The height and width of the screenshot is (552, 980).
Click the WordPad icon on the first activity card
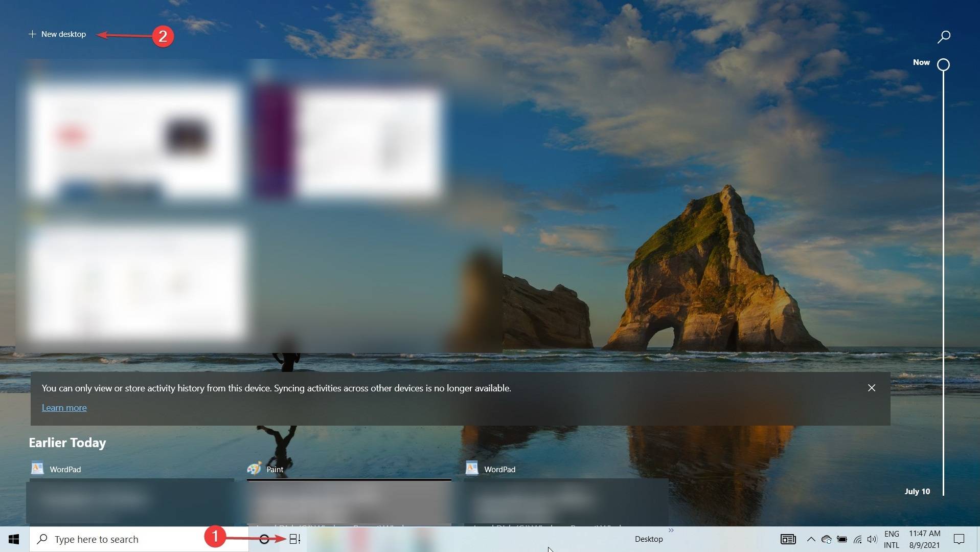(36, 468)
